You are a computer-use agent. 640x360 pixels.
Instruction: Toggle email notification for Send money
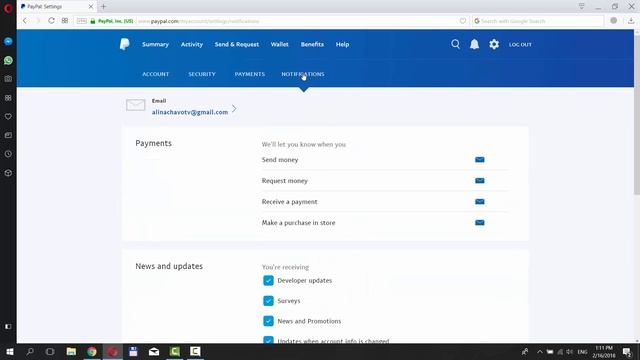pos(480,160)
